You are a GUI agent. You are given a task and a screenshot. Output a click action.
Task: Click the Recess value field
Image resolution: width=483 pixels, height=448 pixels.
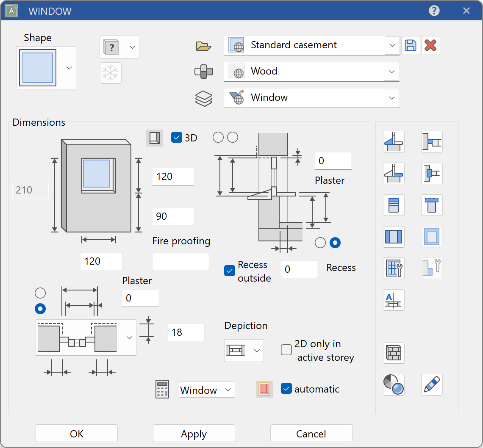(x=300, y=269)
